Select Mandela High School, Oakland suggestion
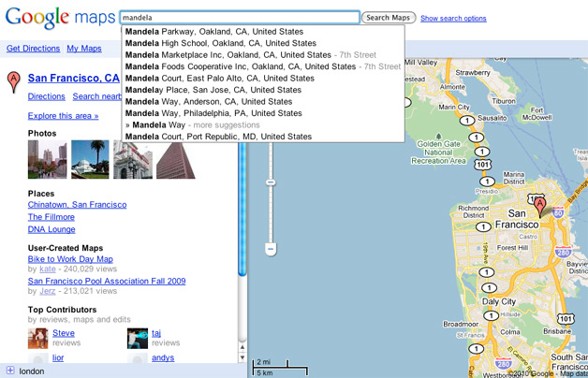The width and height of the screenshot is (588, 378). pos(263,43)
